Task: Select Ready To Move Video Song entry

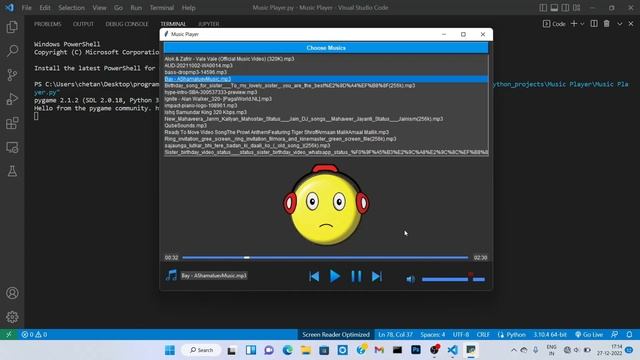Action: point(326,132)
